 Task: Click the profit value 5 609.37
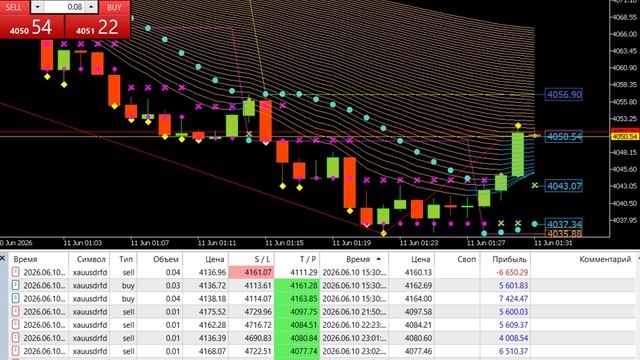[513, 324]
